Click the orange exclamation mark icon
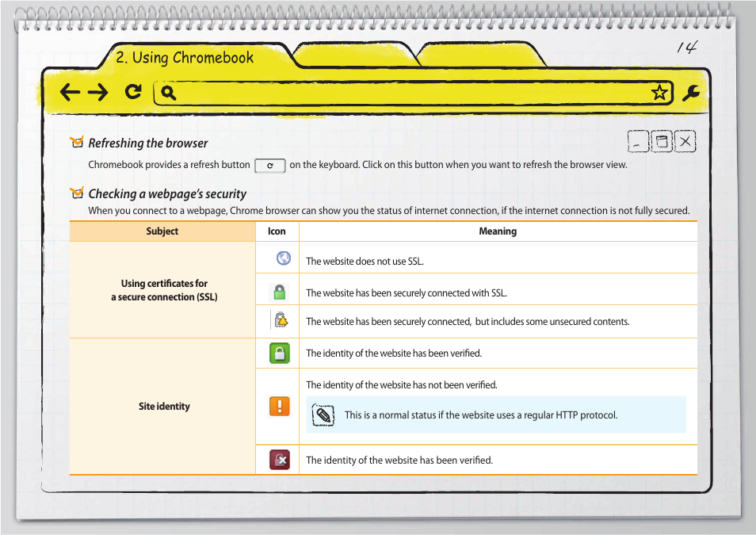This screenshot has width=756, height=535. [x=280, y=406]
